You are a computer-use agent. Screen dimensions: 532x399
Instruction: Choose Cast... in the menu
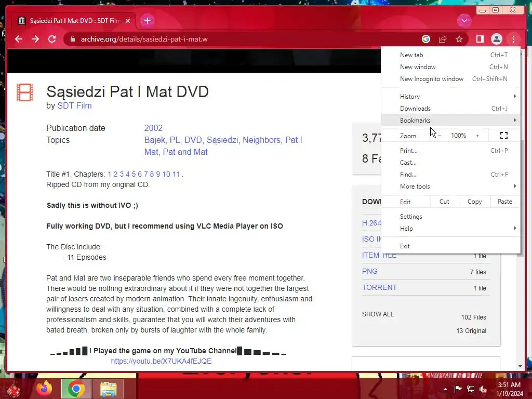coord(450,162)
